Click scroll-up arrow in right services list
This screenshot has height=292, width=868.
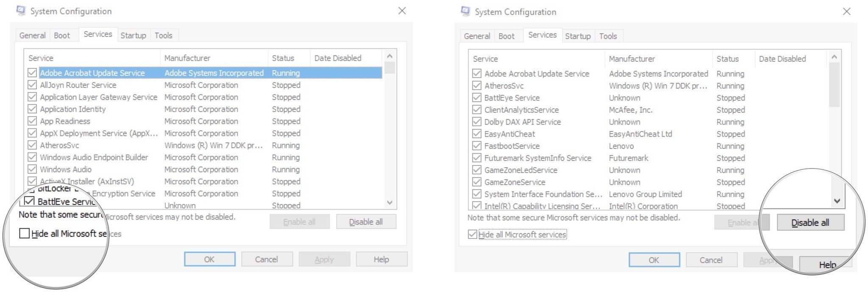coord(835,57)
